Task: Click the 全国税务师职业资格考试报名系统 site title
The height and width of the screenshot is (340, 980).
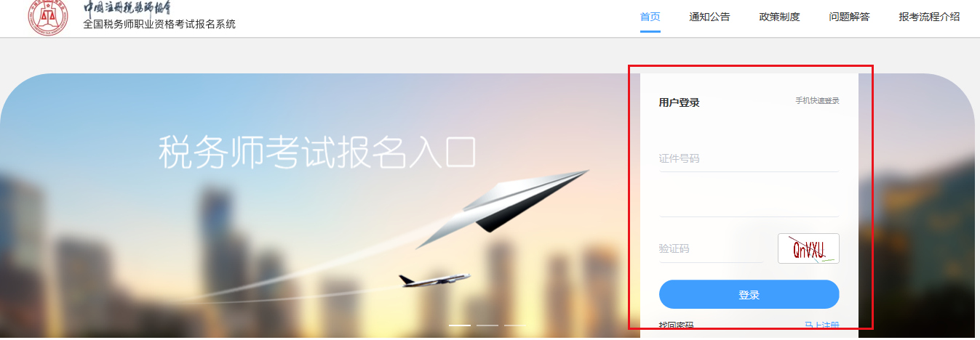Action: 159,24
